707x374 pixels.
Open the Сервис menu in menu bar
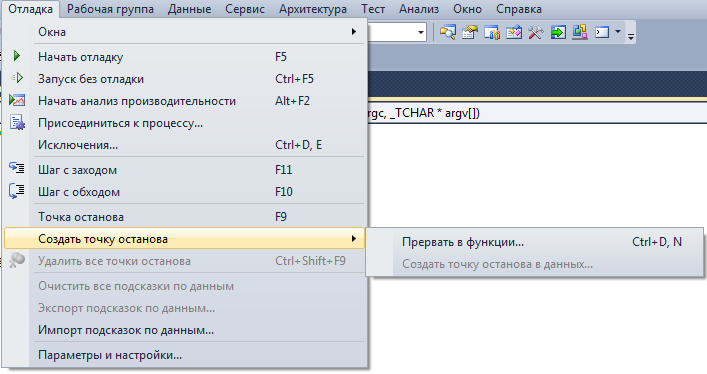[244, 9]
